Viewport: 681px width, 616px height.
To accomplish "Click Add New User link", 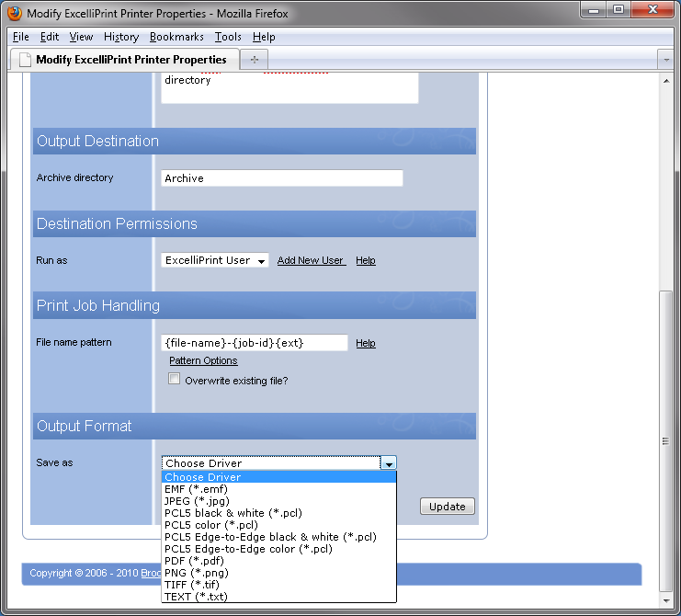I will pos(311,260).
